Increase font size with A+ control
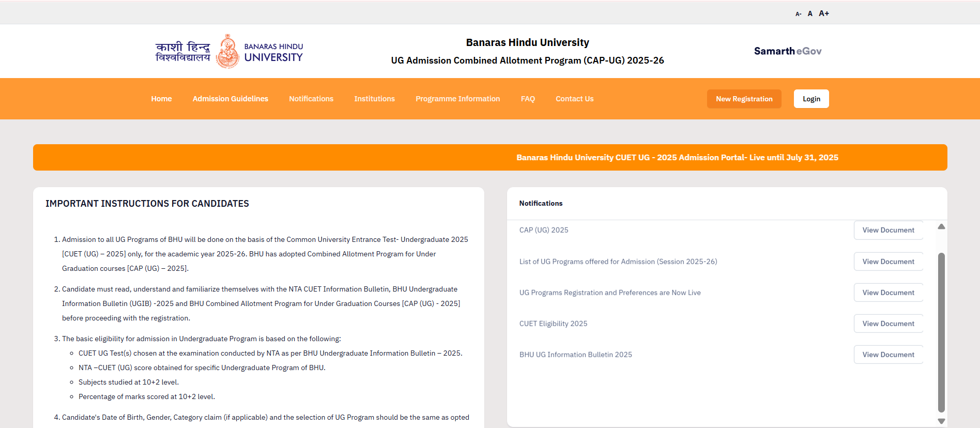Image resolution: width=980 pixels, height=428 pixels. [x=824, y=13]
